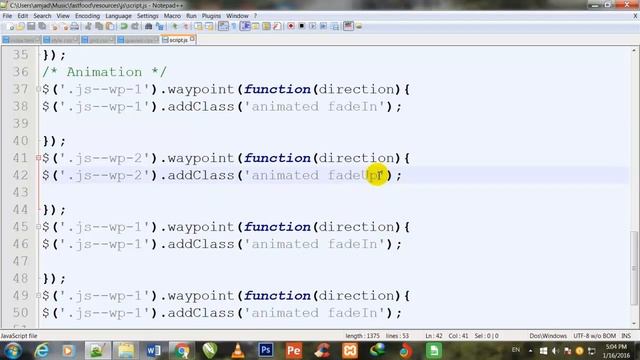Click the Zoom Out toolbar icon
The image size is (640, 360).
tap(186, 27)
